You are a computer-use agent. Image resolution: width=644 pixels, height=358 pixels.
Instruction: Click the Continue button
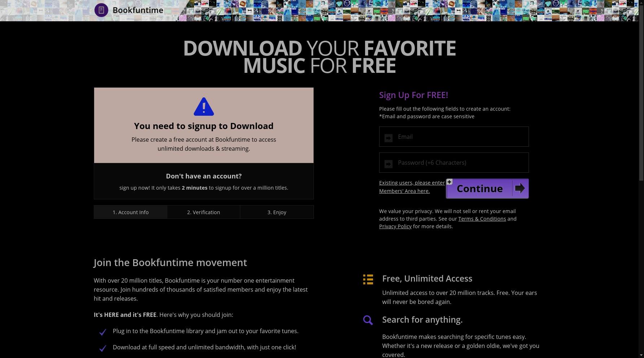point(487,189)
